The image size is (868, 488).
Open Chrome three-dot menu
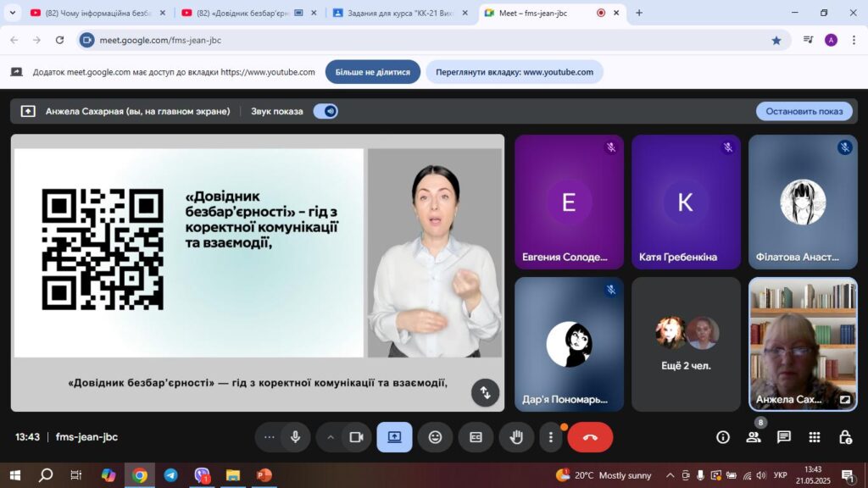pyautogui.click(x=854, y=40)
